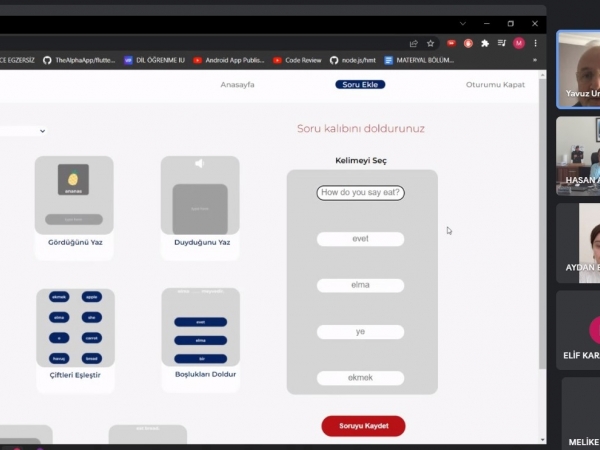Click the ananas pineapple image in card

point(73,179)
